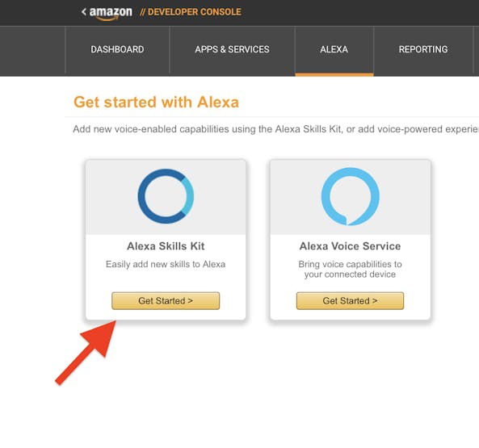Select the Alexa Voice Service speech bubble icon
Viewport: 479px width, 448px height.
coord(351,196)
